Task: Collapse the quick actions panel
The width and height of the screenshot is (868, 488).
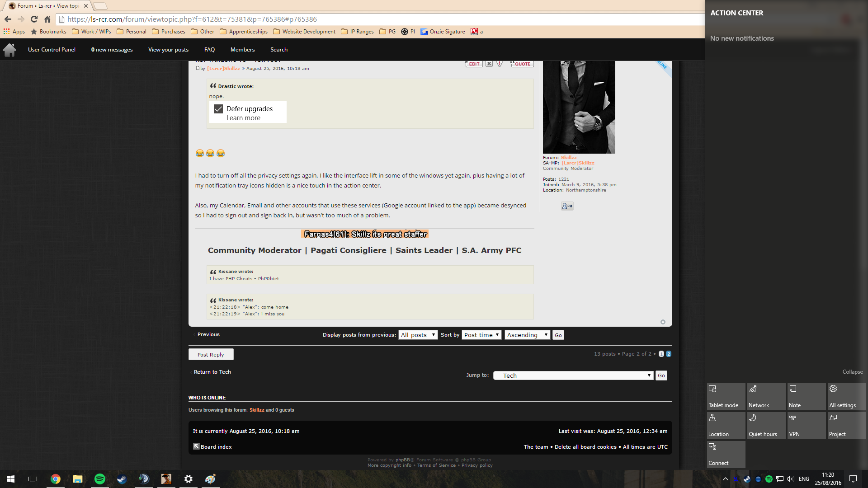Action: point(852,372)
